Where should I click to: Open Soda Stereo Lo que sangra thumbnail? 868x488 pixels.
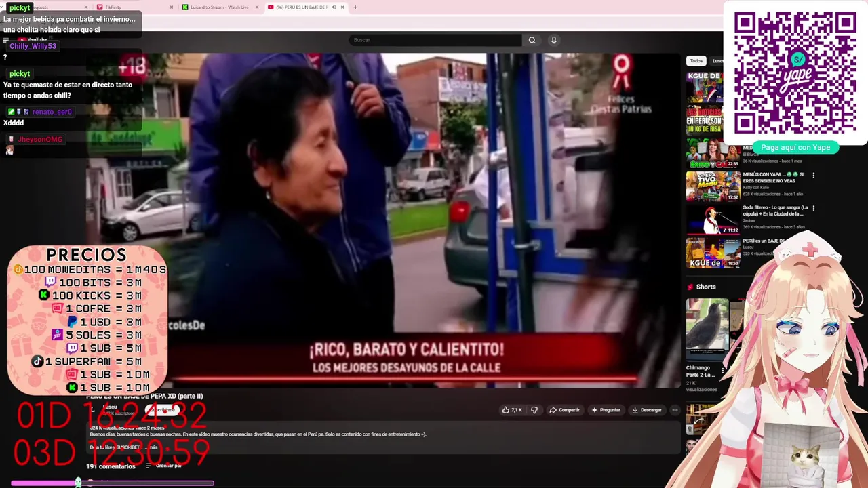coord(713,220)
